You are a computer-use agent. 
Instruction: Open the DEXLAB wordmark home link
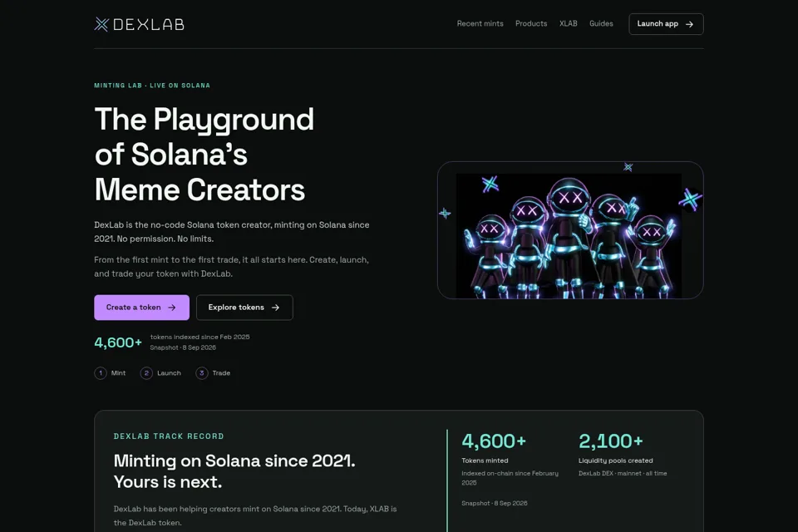149,24
